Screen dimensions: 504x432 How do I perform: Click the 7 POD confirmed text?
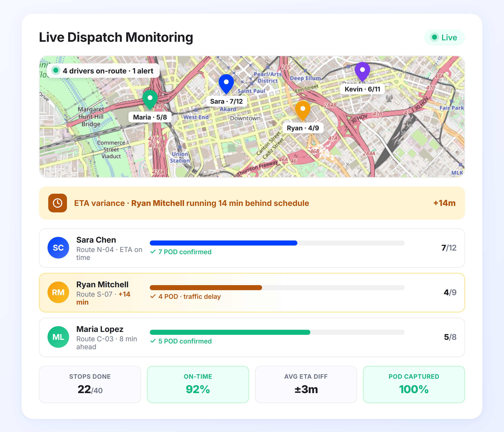(x=185, y=252)
